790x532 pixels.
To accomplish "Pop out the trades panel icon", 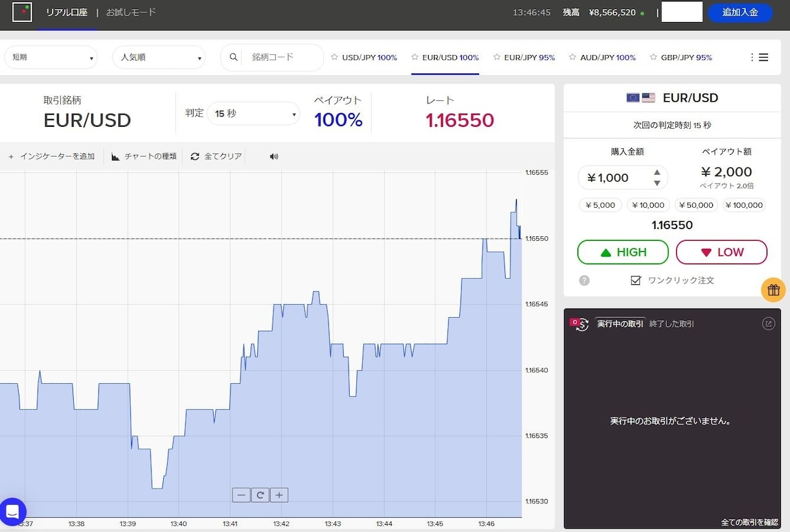I will (x=769, y=324).
